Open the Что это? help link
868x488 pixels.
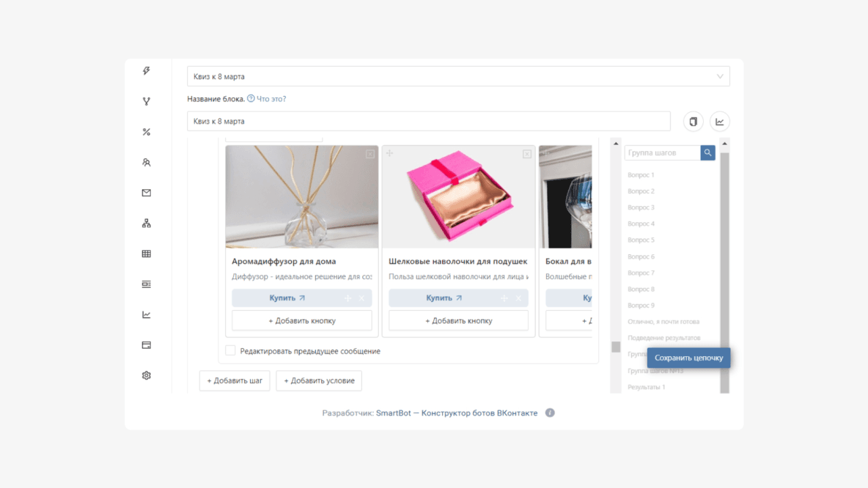271,98
